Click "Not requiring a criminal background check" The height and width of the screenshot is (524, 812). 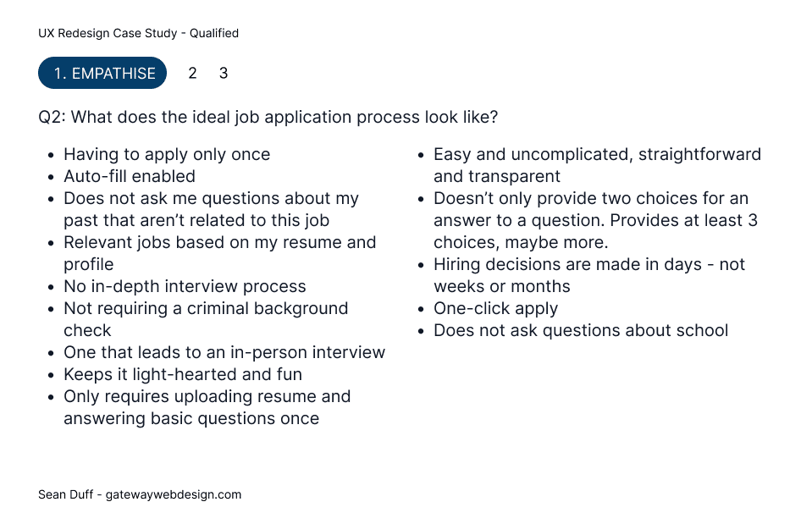pos(206,319)
